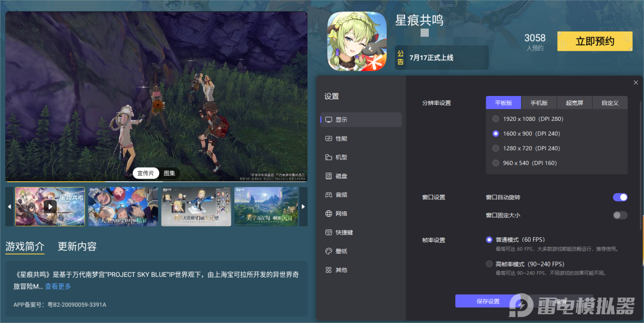Viewport: 644px width, 323px height.
Task: Switch to 平板版 resolution tab
Action: (x=503, y=103)
